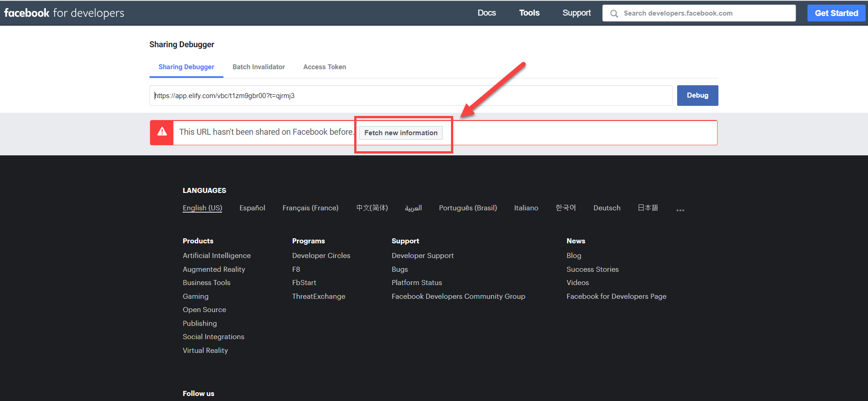Open Videos link
This screenshot has height=401, width=868.
578,283
